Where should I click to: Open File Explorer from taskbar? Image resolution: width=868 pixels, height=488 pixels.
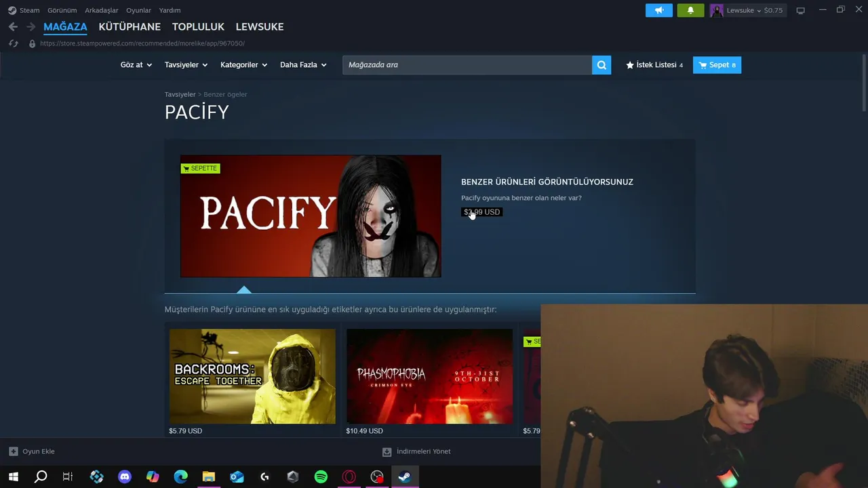(x=208, y=477)
